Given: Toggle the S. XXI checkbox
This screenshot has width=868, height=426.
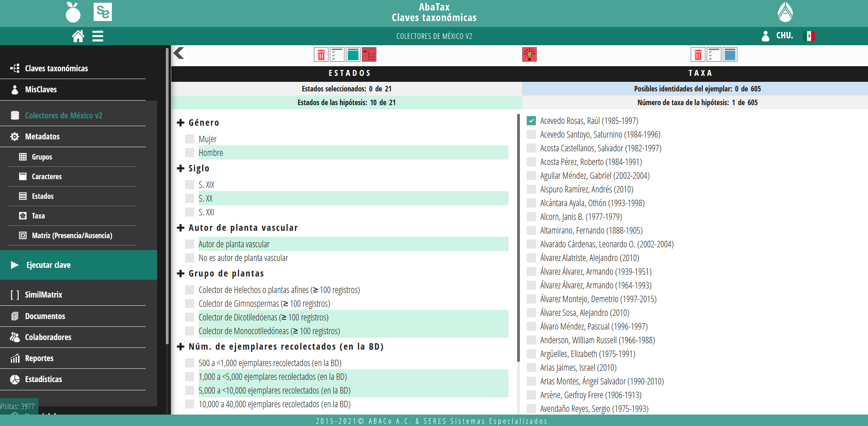Looking at the screenshot, I should [190, 212].
